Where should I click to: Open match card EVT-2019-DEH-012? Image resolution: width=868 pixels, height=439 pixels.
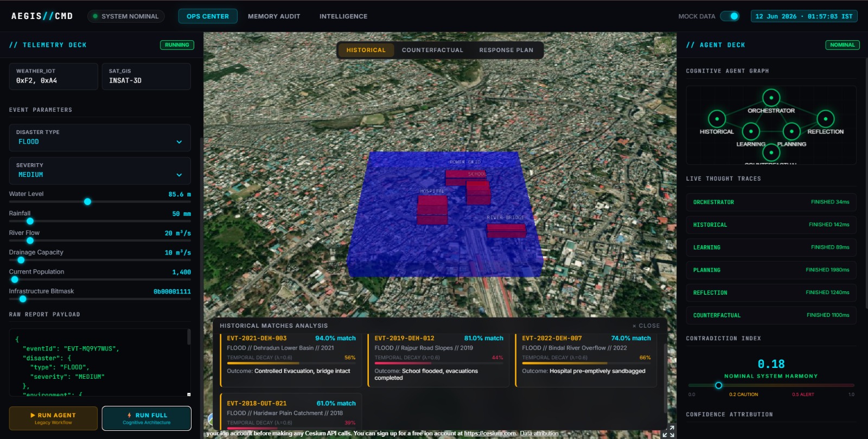(x=438, y=360)
